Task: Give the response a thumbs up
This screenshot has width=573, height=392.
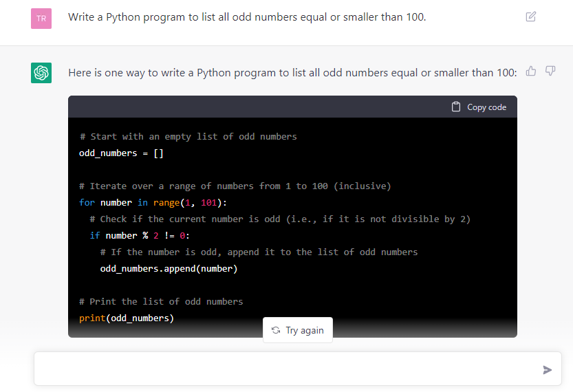Action: 531,71
